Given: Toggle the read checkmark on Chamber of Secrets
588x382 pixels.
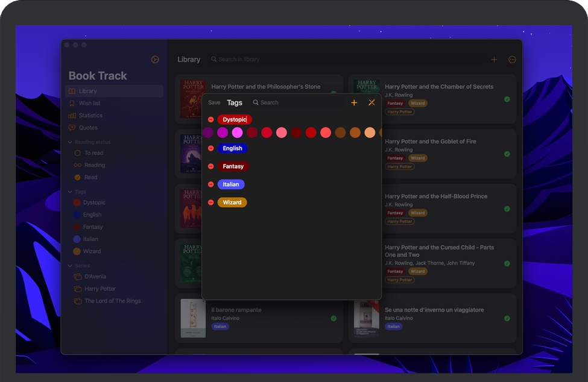Looking at the screenshot, I should tap(507, 99).
